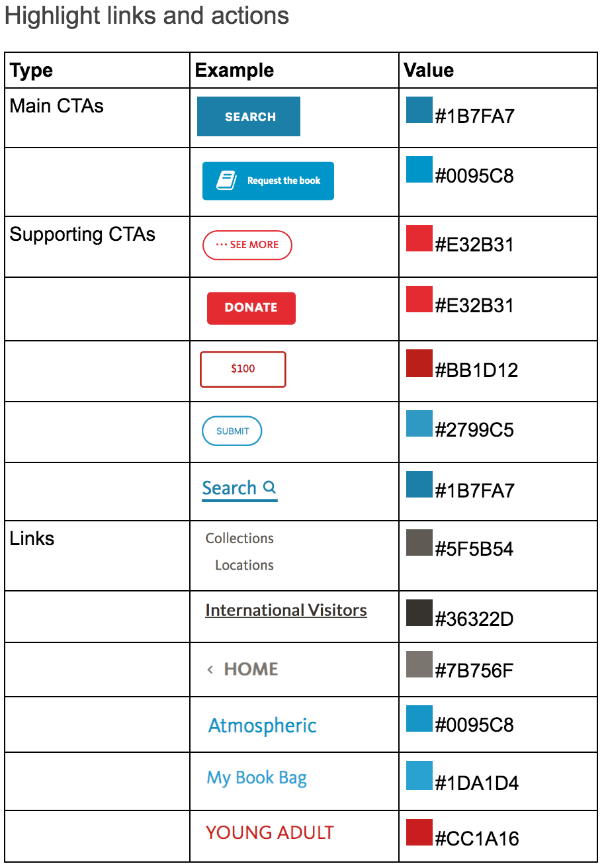The image size is (606, 868).
Task: Click the dark red #BB1D12 swatch
Action: 419,363
